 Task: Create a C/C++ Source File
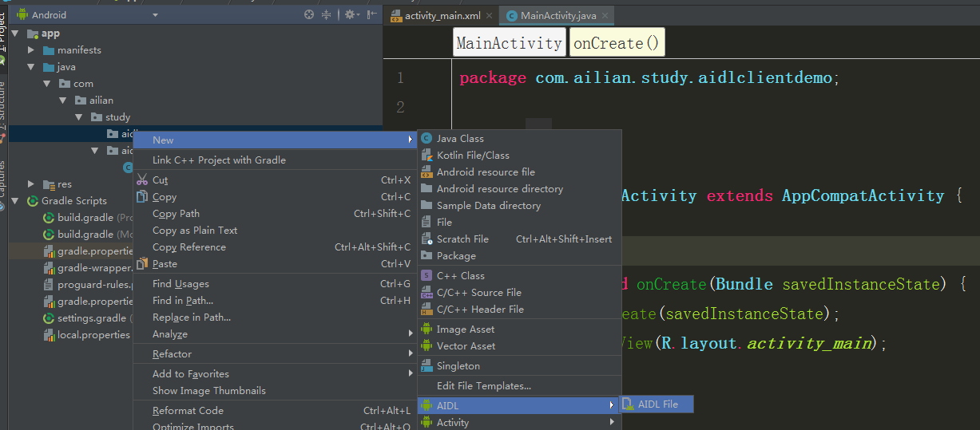coord(519,293)
